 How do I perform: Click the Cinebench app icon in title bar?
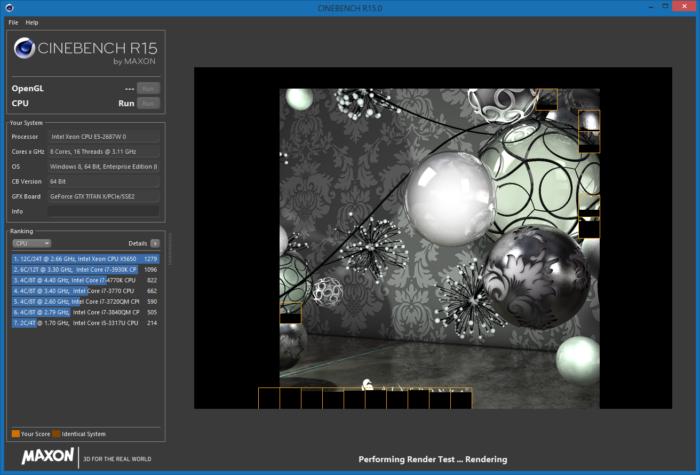(x=9, y=8)
